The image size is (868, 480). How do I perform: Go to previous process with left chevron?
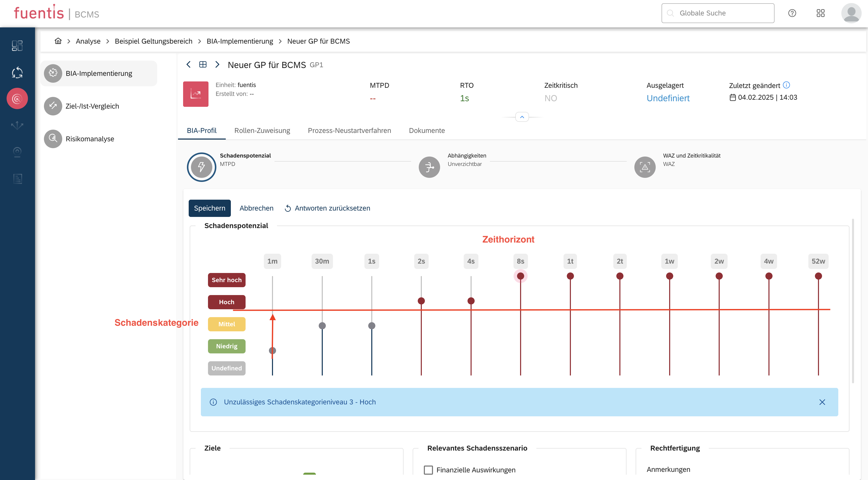(x=189, y=65)
